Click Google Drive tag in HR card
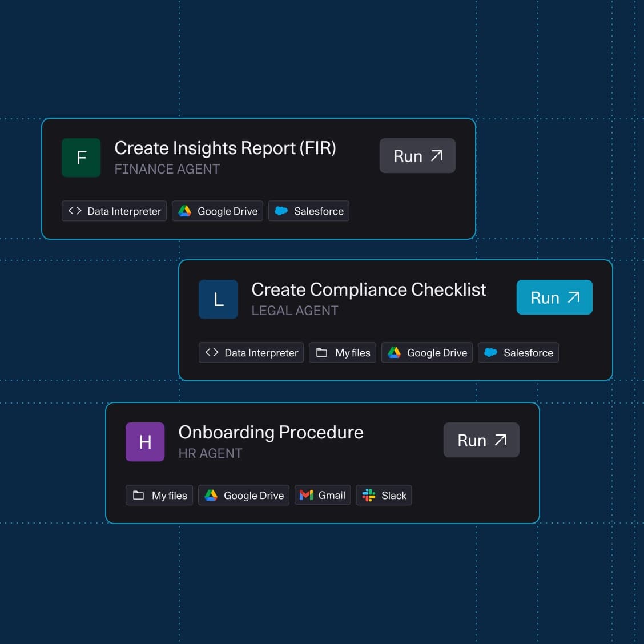 244,496
